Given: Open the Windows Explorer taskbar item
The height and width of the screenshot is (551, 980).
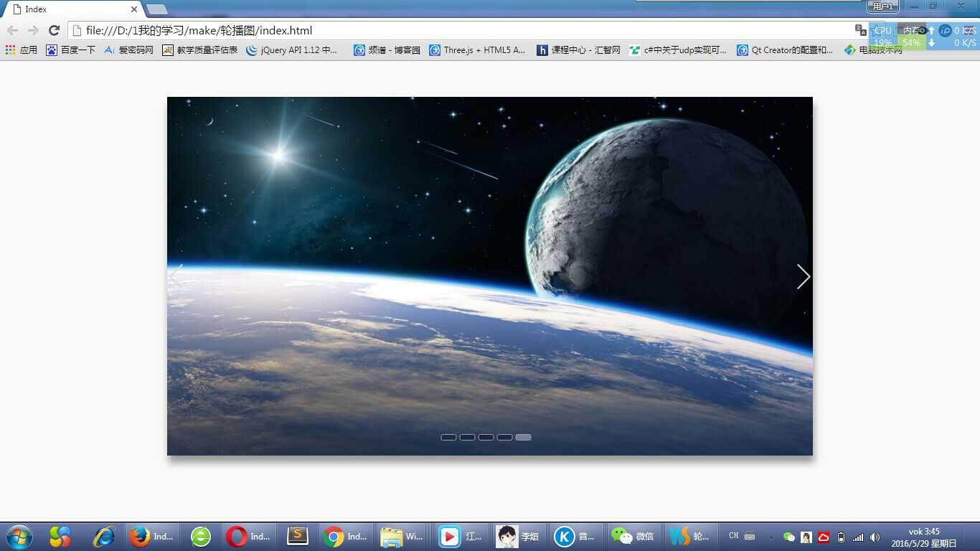Looking at the screenshot, I should [402, 537].
